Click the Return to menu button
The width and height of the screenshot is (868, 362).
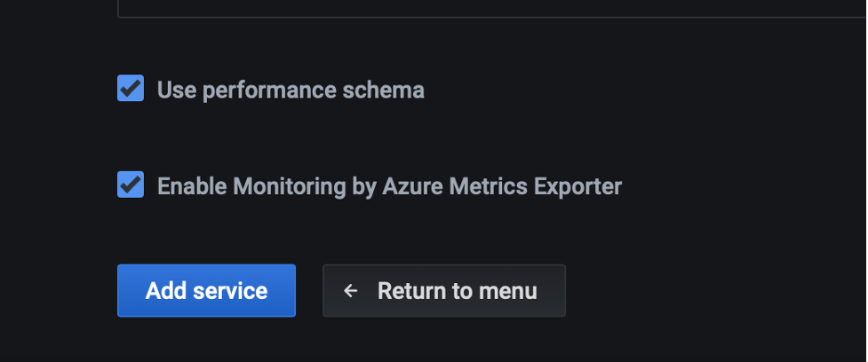click(444, 291)
